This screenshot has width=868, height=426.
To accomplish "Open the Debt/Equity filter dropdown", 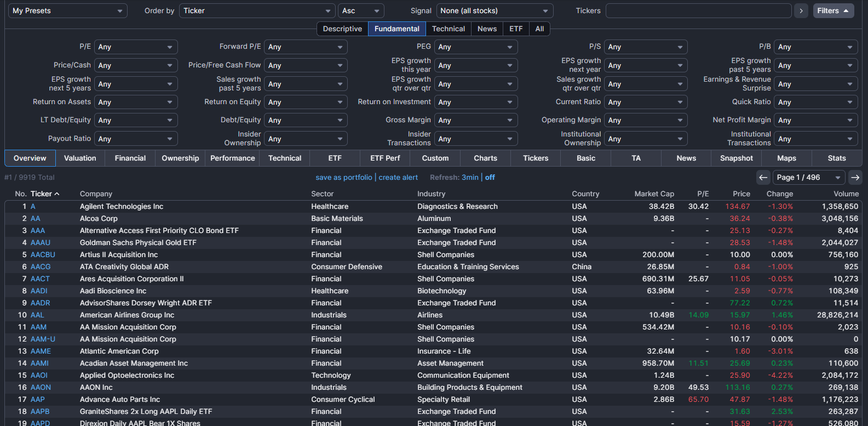I will tap(306, 121).
